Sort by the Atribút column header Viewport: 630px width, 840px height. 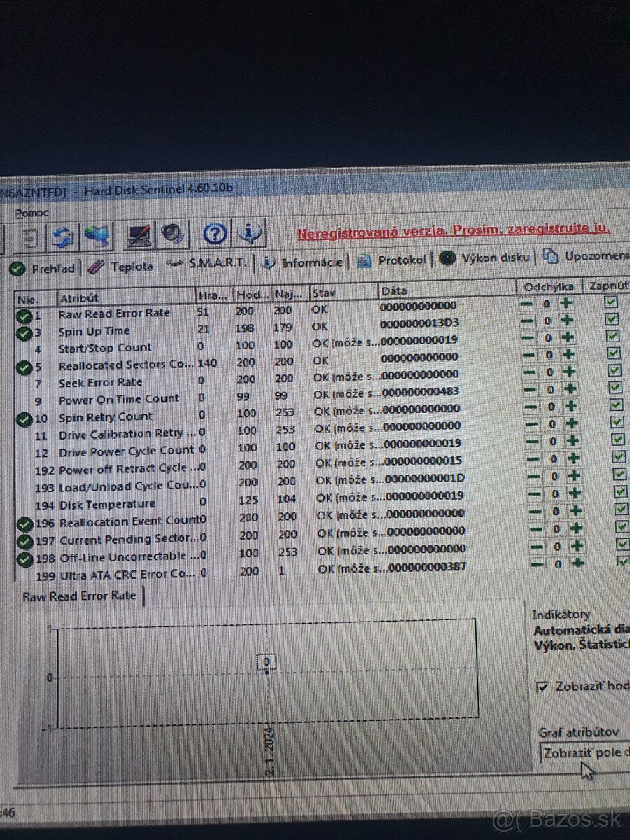point(125,297)
